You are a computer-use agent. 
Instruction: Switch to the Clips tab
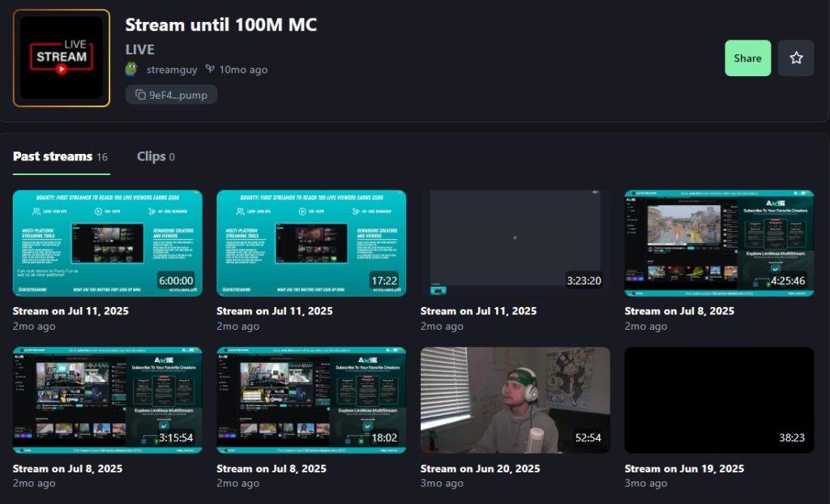(150, 156)
